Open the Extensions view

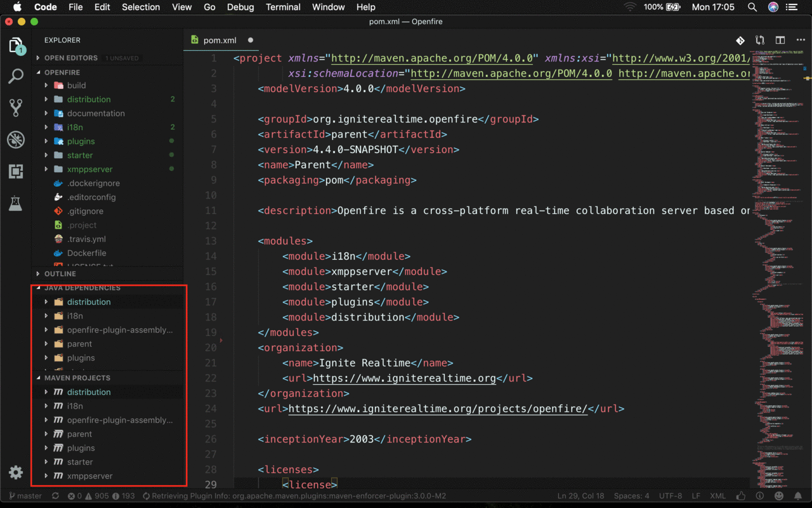16,171
